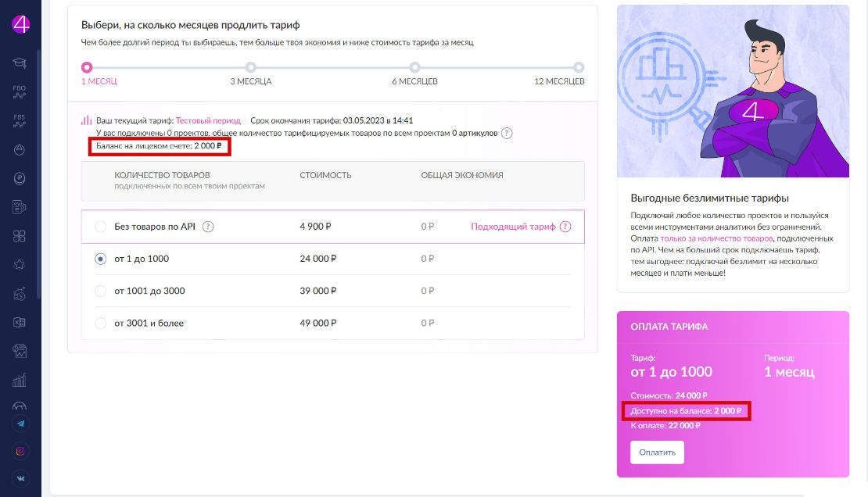Click the graduation cap tutorials icon
868x497 pixels.
pos(21,63)
